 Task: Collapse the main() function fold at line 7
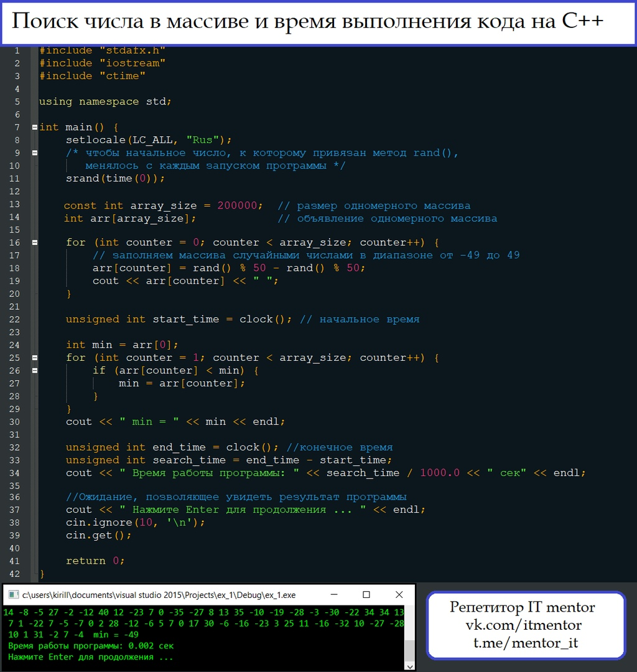pyautogui.click(x=35, y=128)
